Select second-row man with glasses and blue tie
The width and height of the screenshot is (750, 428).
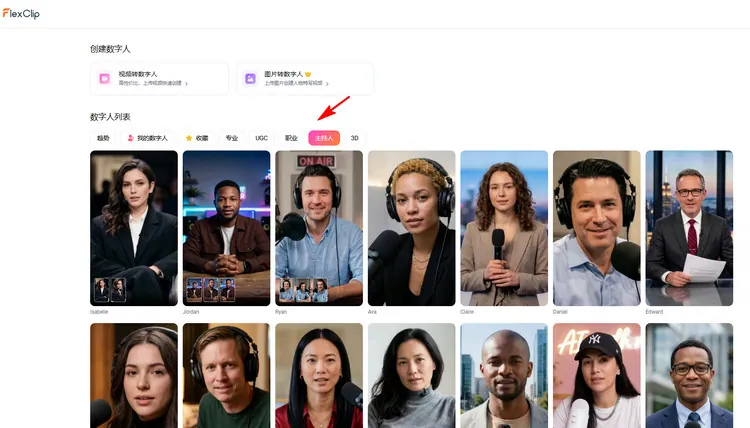(x=689, y=376)
